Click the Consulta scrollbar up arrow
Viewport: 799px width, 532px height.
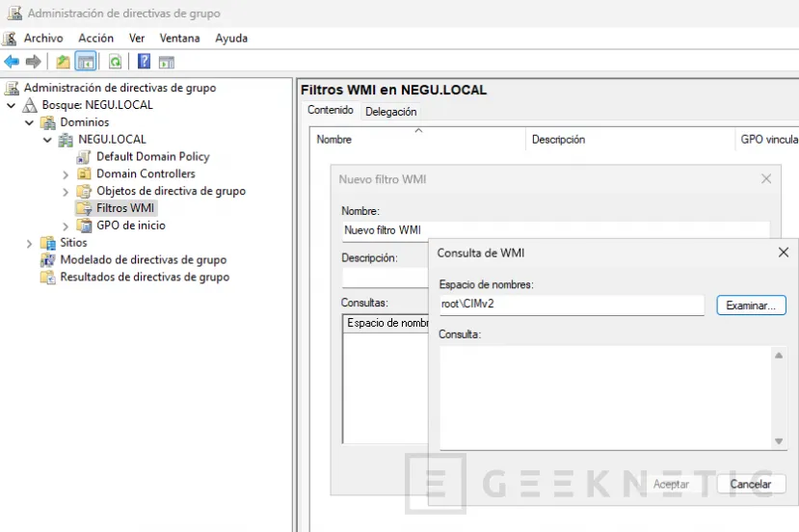point(779,356)
